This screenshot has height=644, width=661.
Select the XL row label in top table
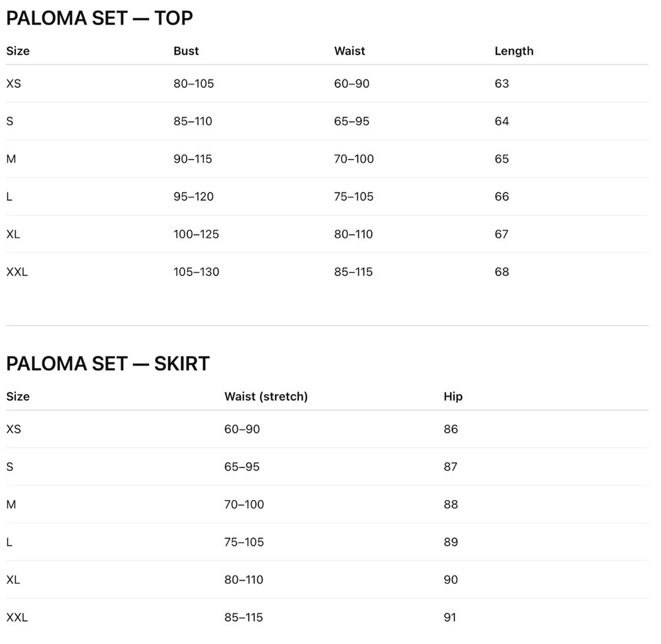(x=13, y=234)
